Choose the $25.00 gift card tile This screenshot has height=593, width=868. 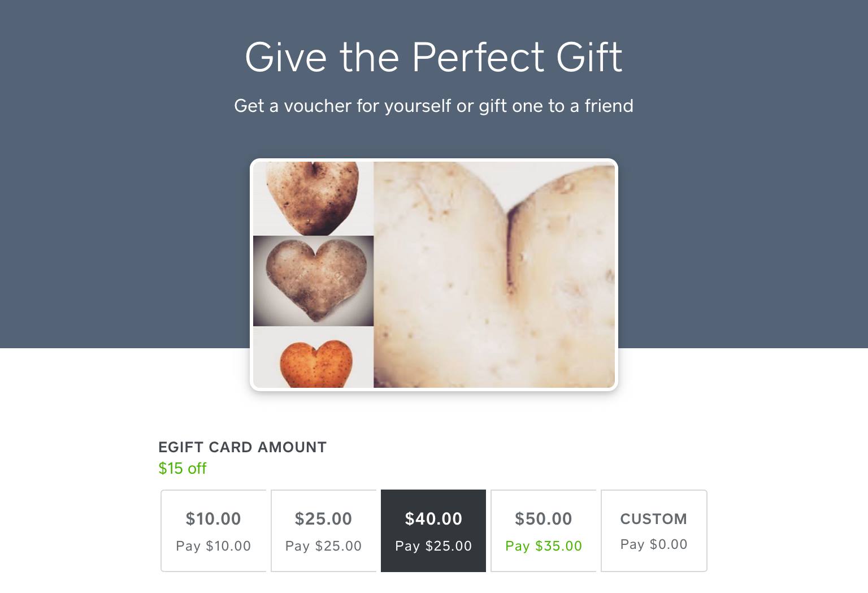pos(323,531)
